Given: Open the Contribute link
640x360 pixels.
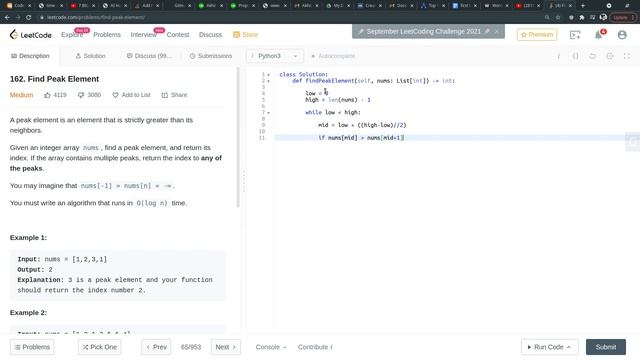Looking at the screenshot, I should 315,347.
